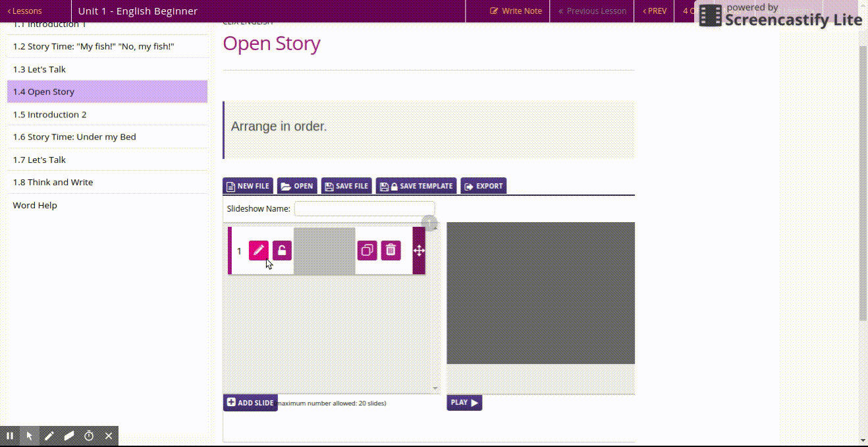This screenshot has height=447, width=868.
Task: Click Save File in the toolbar
Action: (x=346, y=186)
